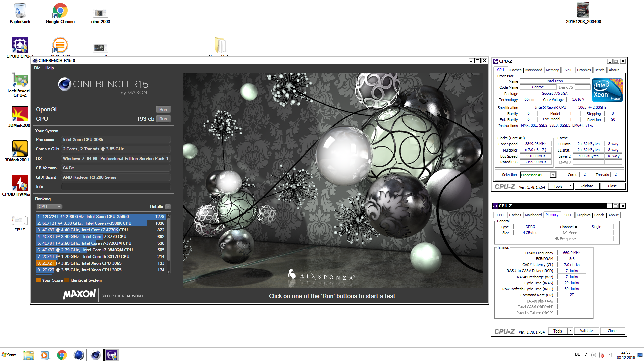Click Validate in lower CPU-Z window
644x362 pixels.
click(586, 331)
